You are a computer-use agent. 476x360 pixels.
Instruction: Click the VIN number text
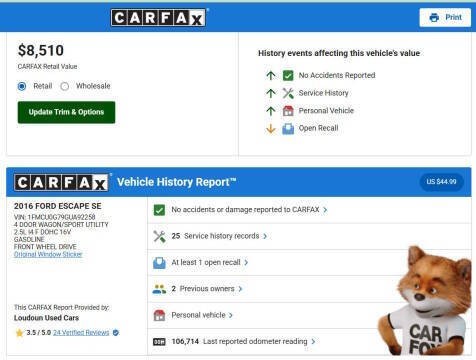[55, 217]
